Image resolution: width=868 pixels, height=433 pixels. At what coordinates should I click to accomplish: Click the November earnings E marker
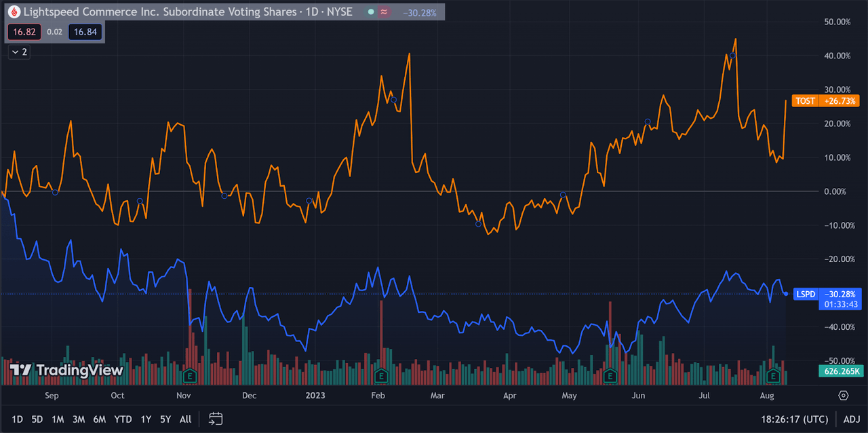pos(191,375)
